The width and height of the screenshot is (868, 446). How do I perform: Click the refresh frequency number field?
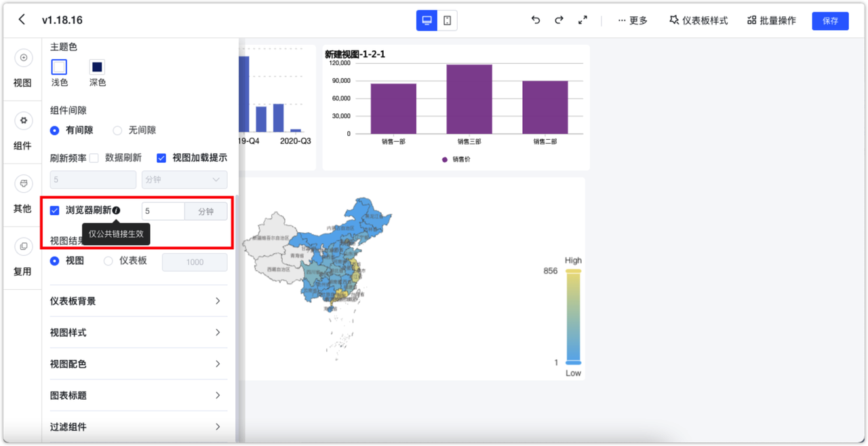click(93, 180)
